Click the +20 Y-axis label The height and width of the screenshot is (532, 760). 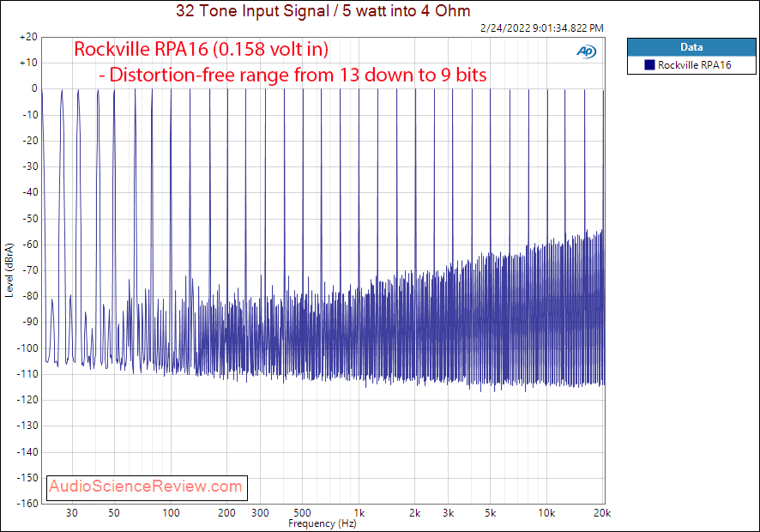28,37
